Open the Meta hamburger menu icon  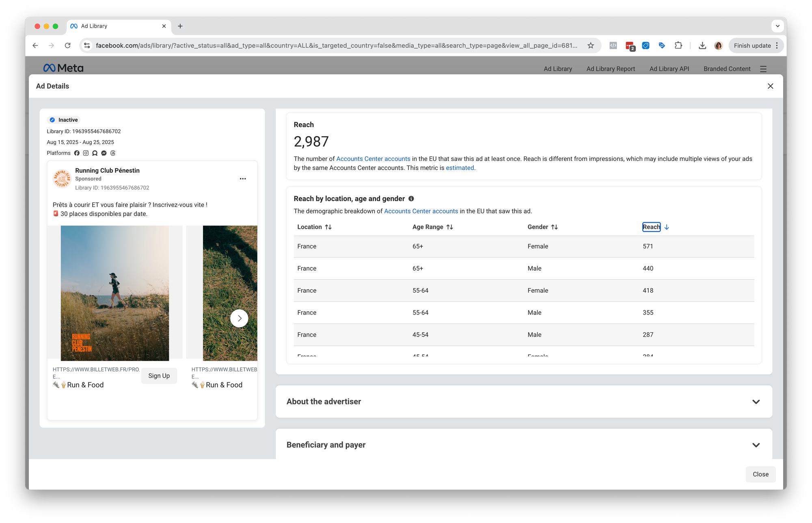[x=763, y=69]
